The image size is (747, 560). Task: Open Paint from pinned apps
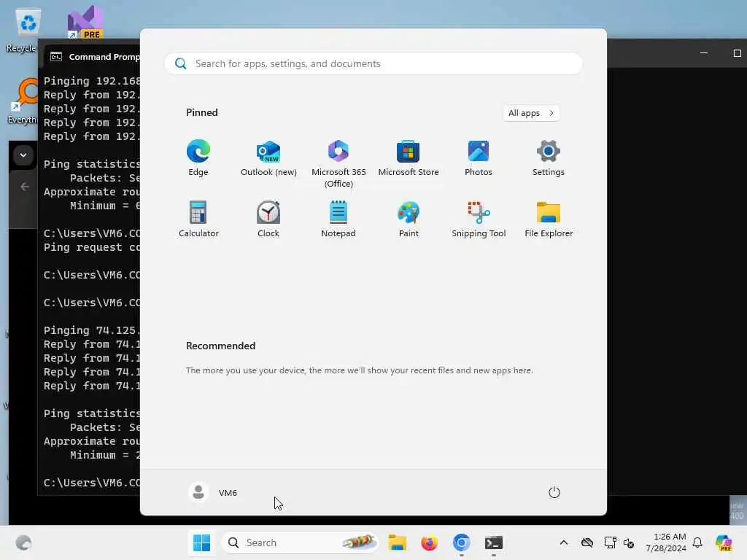[x=409, y=219]
